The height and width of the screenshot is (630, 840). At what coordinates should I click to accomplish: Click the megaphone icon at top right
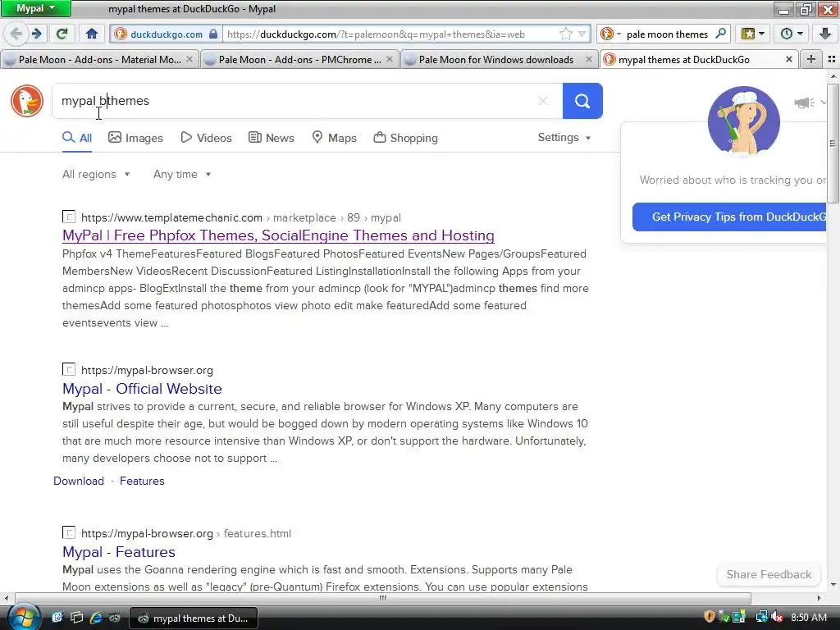pyautogui.click(x=803, y=103)
